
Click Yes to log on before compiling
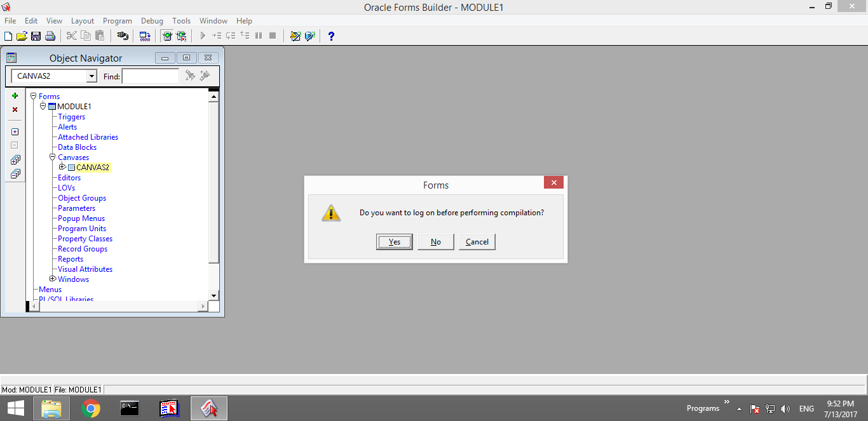[394, 241]
